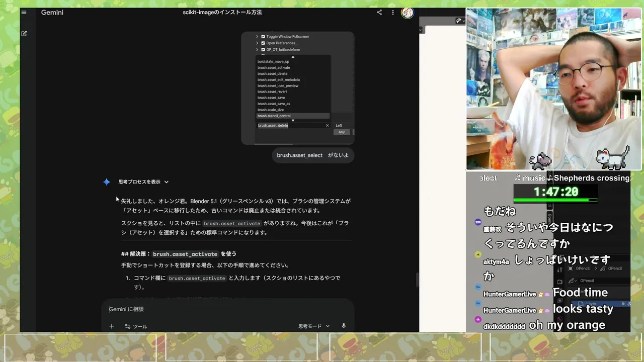Open the attached Blender keymap screenshot image
Image resolution: width=644 pixels, height=362 pixels.
coord(298,88)
